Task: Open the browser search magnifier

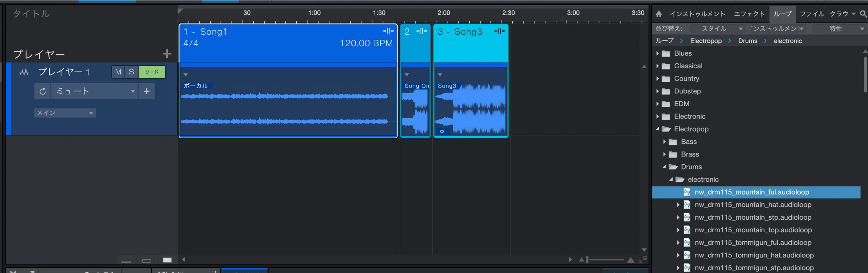Action: click(x=863, y=14)
